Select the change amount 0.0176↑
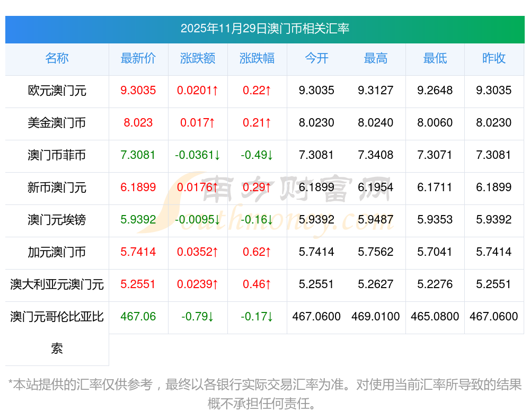 click(x=197, y=187)
